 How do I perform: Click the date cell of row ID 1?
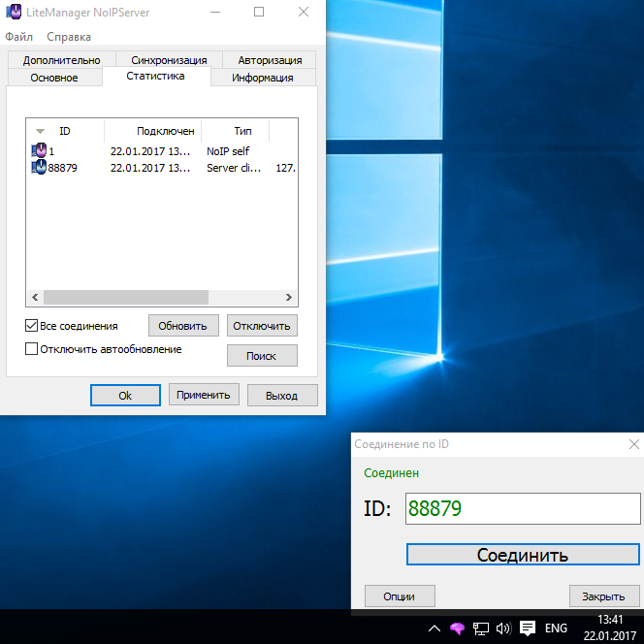click(150, 151)
